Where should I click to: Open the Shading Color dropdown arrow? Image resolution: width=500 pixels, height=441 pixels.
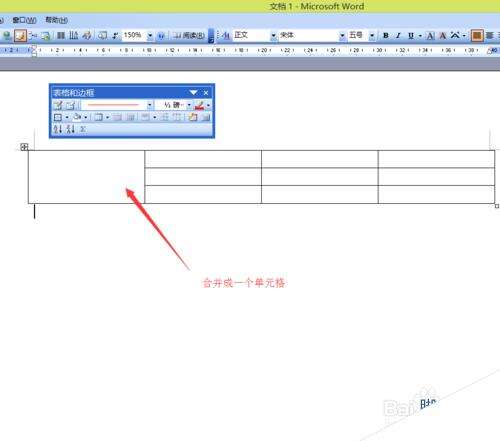pyautogui.click(x=86, y=117)
